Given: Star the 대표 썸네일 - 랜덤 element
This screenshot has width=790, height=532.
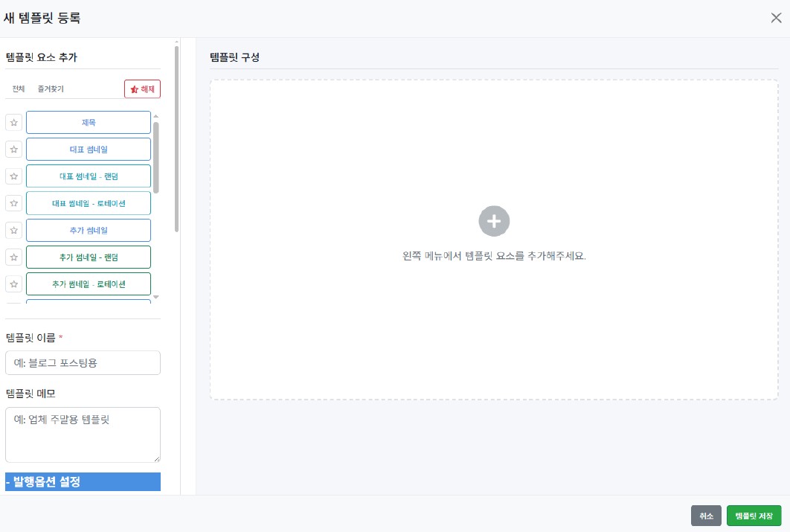Looking at the screenshot, I should [x=13, y=176].
